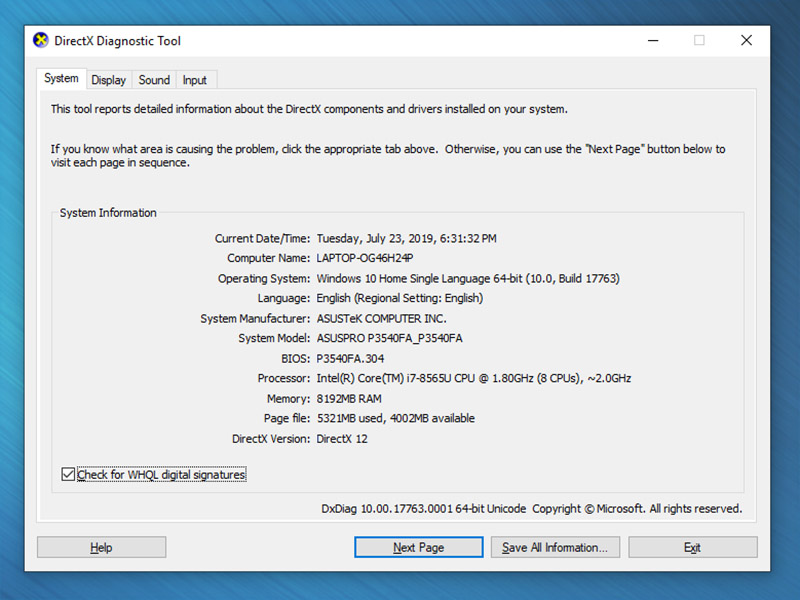
Task: Close the DirectX Diagnostic Tool window
Action: coord(746,40)
